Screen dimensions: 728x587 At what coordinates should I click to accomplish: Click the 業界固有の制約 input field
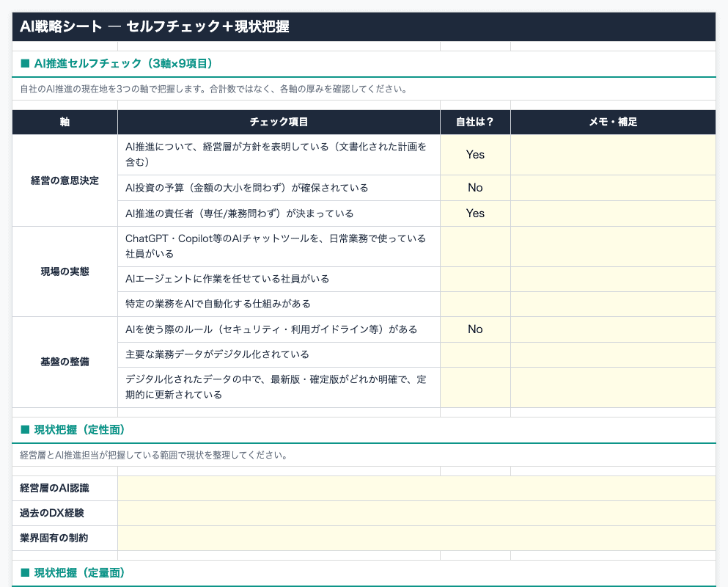(x=416, y=539)
